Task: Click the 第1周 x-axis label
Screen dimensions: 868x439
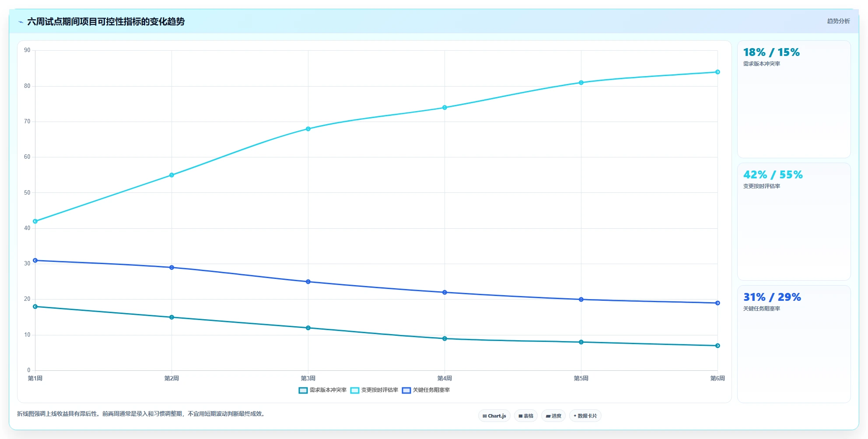Action: [35, 378]
